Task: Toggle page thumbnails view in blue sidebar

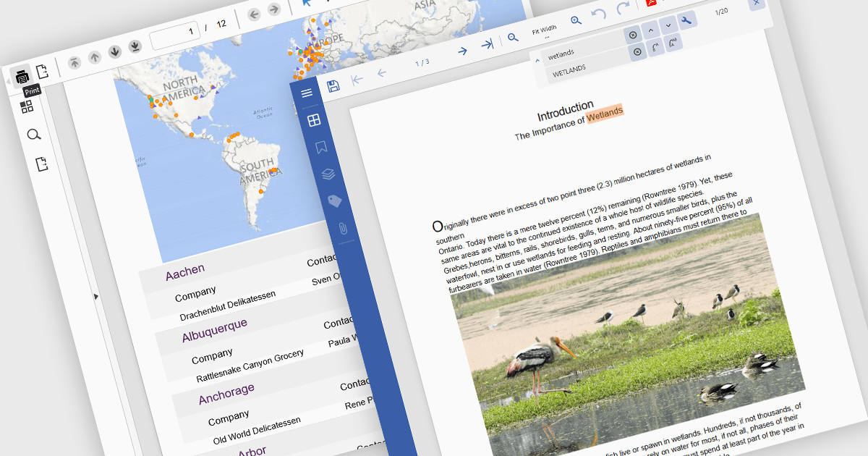Action: [x=314, y=120]
